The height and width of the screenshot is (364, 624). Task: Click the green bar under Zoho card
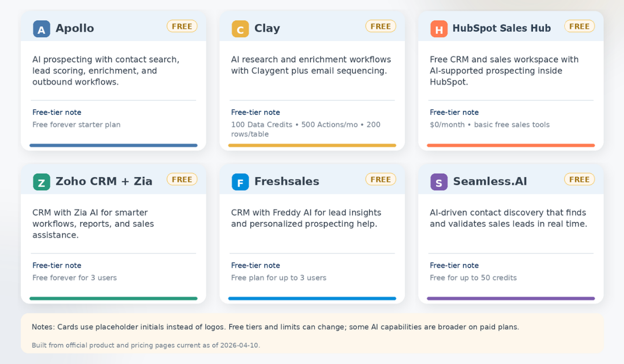113,298
